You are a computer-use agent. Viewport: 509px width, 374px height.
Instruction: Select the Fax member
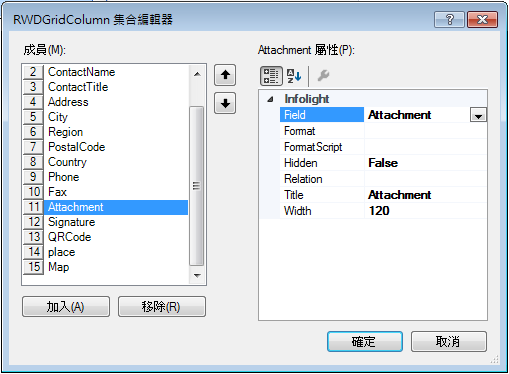point(105,192)
